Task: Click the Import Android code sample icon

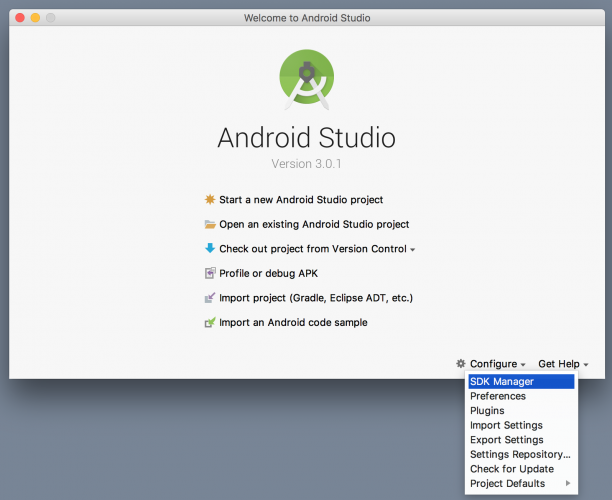Action: click(x=210, y=323)
